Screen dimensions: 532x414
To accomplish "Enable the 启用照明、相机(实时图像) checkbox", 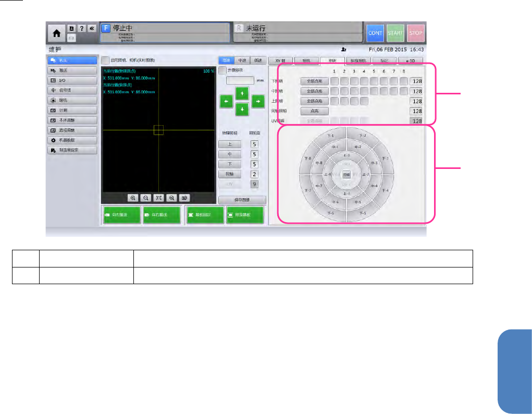I will coord(105,60).
